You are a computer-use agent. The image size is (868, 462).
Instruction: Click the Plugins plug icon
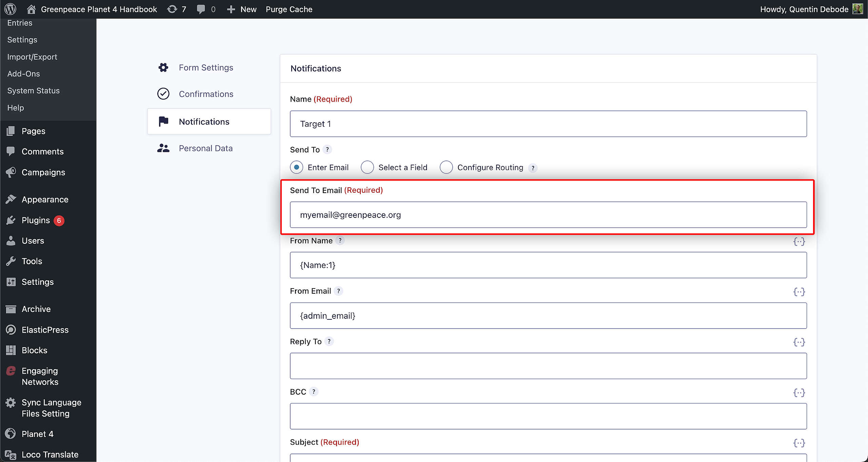(11, 220)
